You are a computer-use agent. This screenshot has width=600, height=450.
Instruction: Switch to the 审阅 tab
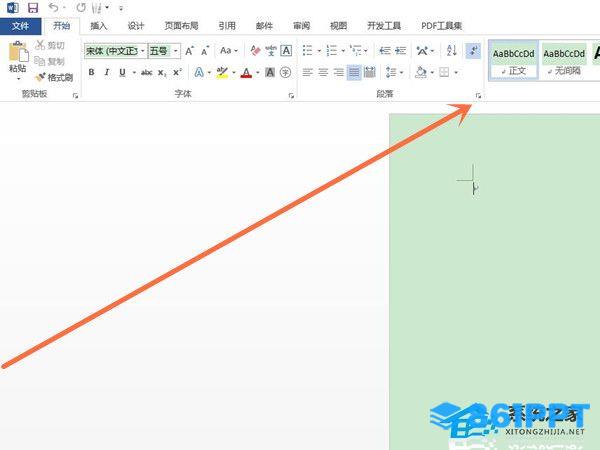pos(302,26)
